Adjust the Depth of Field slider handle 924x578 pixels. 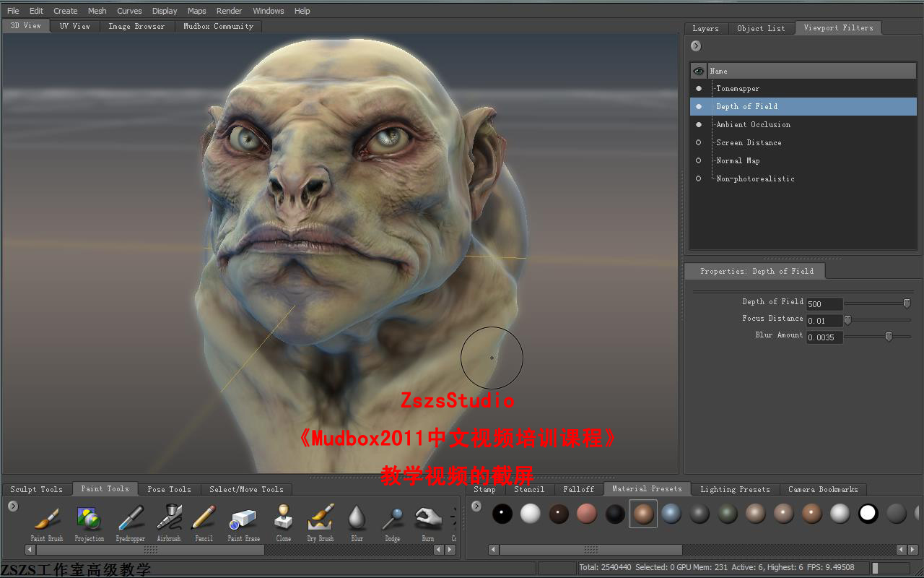907,303
